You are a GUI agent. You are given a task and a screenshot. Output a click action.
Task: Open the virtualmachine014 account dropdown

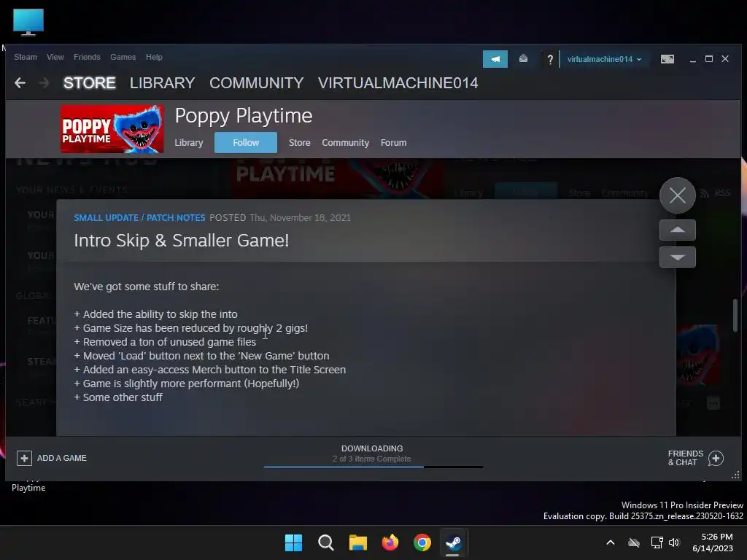(x=604, y=59)
